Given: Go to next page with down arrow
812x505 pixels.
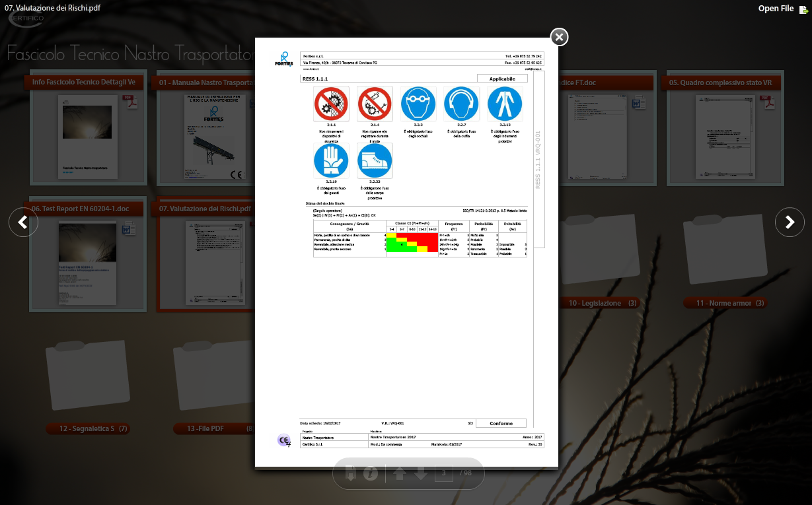Looking at the screenshot, I should click(x=421, y=473).
